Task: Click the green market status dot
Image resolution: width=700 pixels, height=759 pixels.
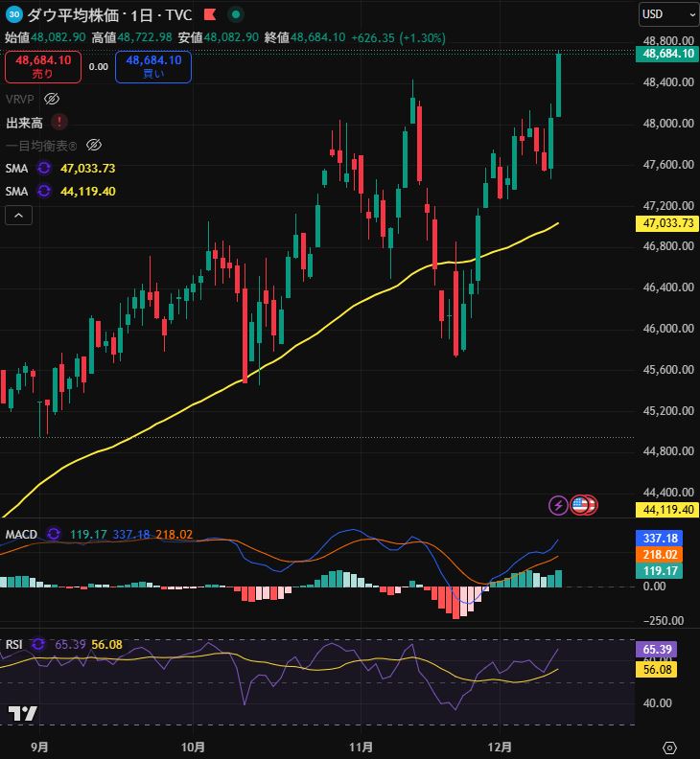Action: (x=236, y=14)
